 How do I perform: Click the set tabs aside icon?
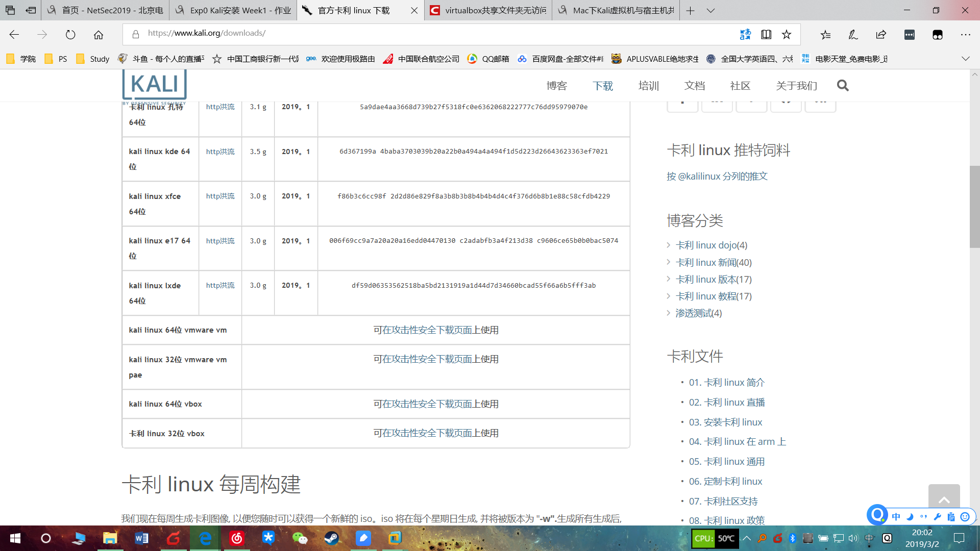31,10
